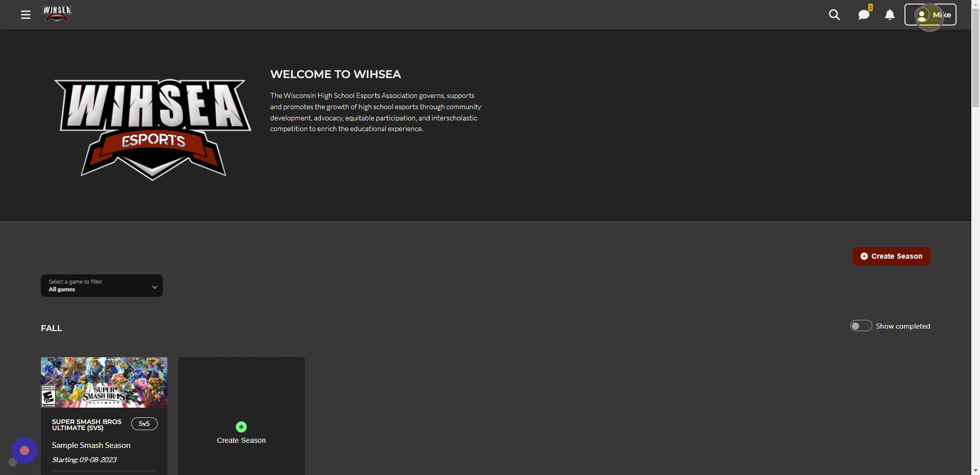
Task: Open the hamburger navigation menu
Action: pyautogui.click(x=26, y=15)
